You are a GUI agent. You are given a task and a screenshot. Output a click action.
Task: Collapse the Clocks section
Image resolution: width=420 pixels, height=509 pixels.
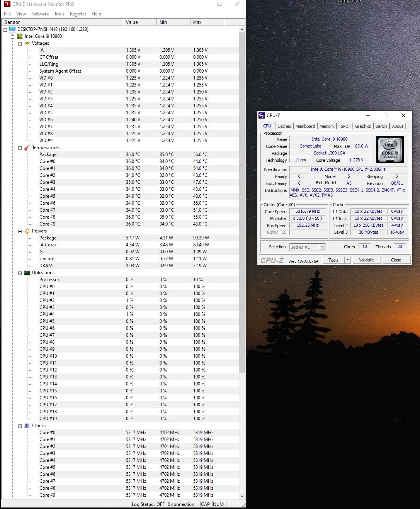click(x=20, y=426)
